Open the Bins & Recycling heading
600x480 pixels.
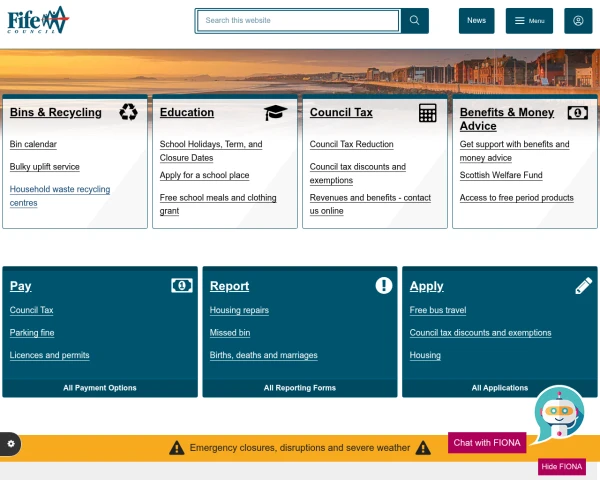click(x=56, y=113)
